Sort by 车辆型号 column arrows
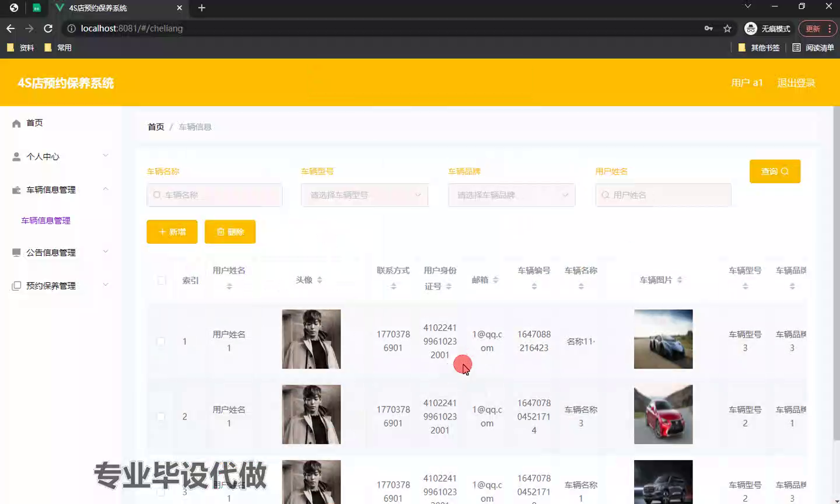840x504 pixels. coord(745,286)
